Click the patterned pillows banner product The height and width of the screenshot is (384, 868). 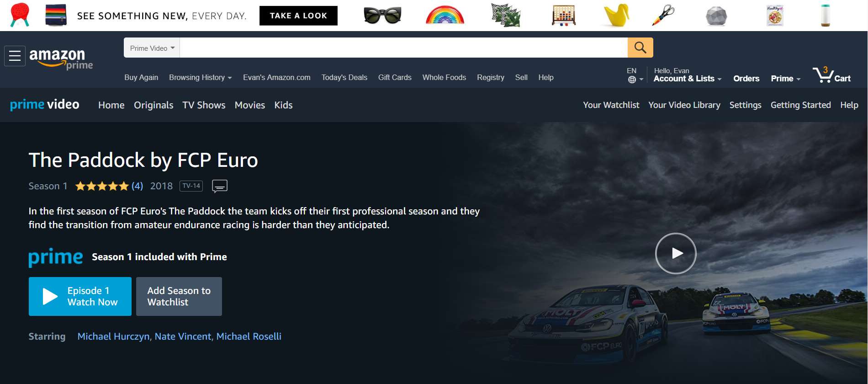(x=506, y=15)
